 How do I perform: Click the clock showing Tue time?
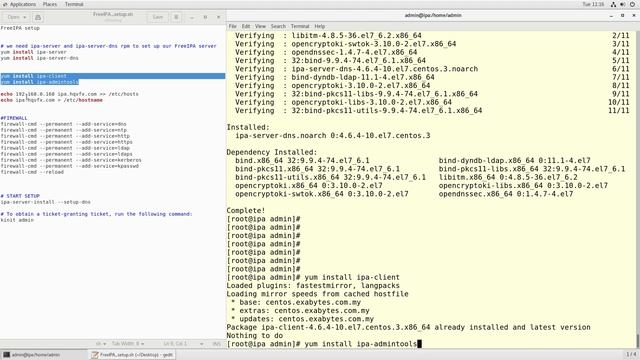click(x=593, y=4)
